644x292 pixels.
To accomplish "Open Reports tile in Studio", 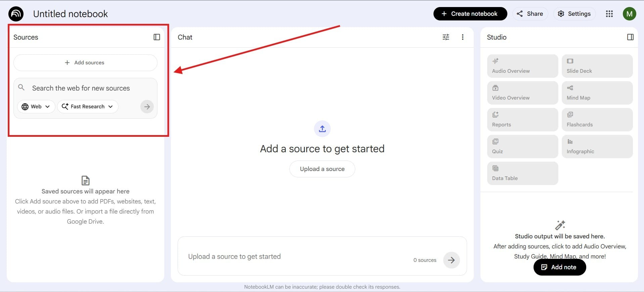I will [x=522, y=120].
